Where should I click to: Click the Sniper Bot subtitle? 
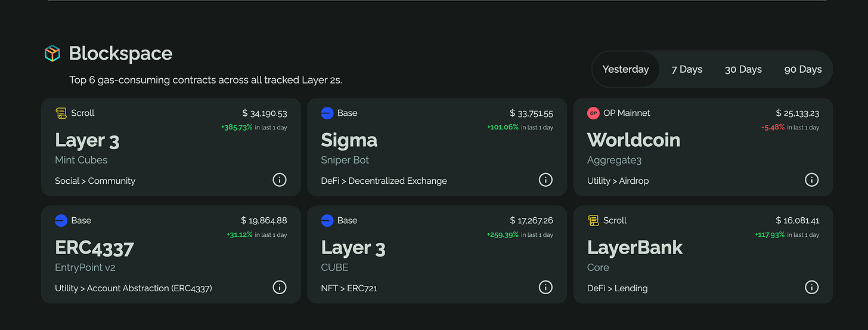(345, 160)
